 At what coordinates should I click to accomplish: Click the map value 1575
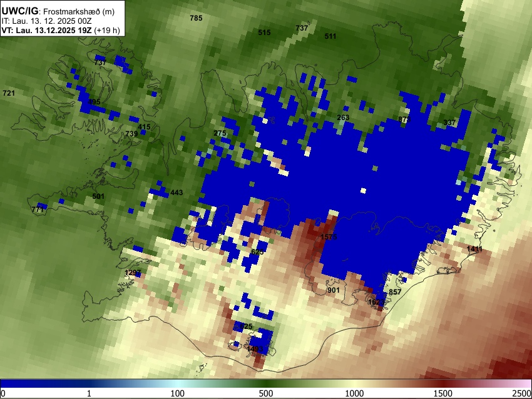pos(329,237)
